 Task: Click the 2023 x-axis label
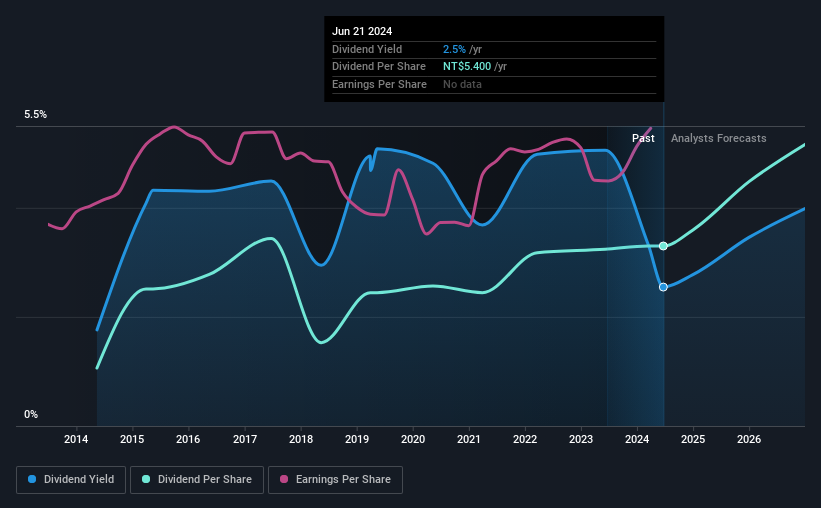tap(581, 439)
